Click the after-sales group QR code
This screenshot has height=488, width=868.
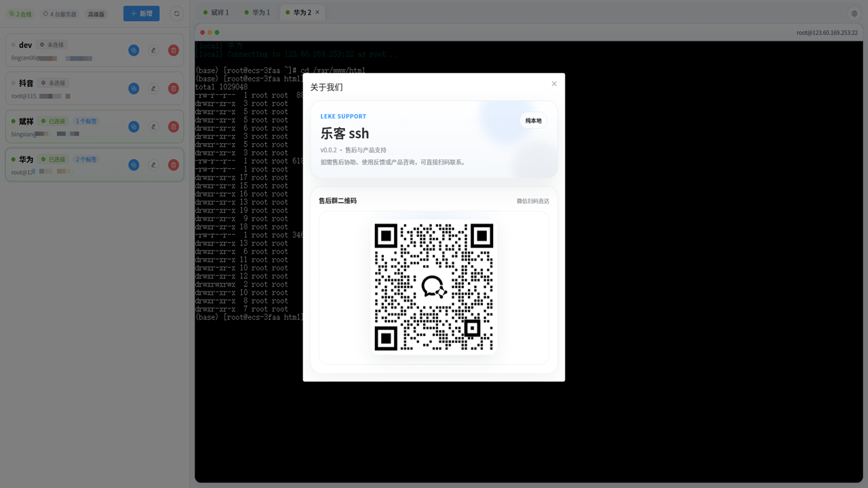pos(434,287)
